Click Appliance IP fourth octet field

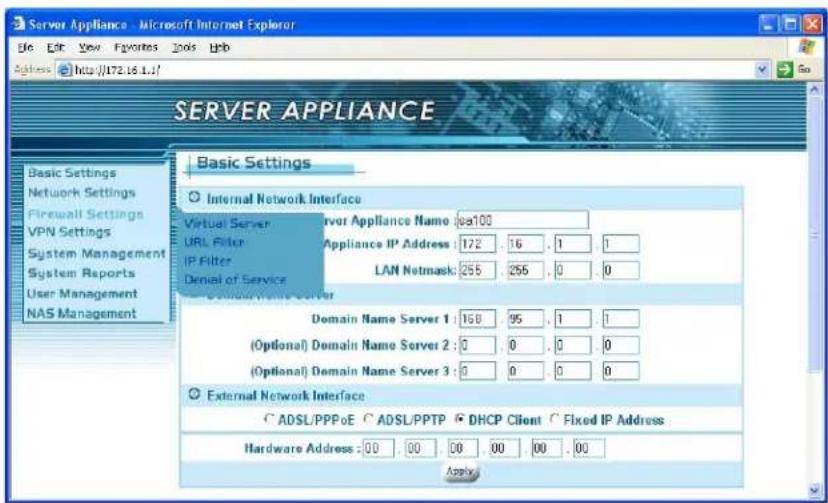(x=620, y=244)
